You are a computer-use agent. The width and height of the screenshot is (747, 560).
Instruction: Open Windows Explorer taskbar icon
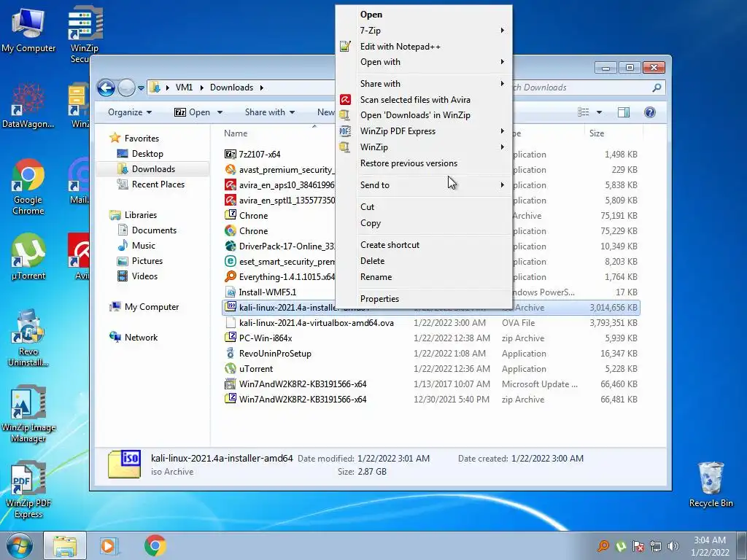[x=65, y=545]
